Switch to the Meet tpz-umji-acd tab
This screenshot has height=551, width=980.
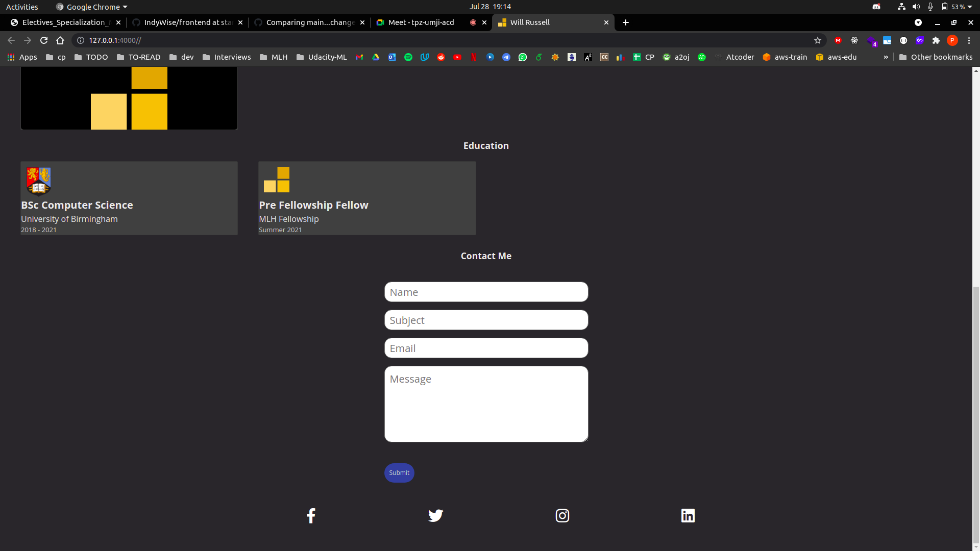[x=421, y=22]
